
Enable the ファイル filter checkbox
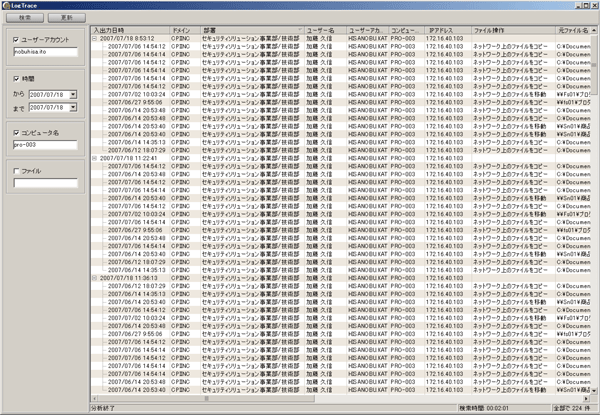15,171
